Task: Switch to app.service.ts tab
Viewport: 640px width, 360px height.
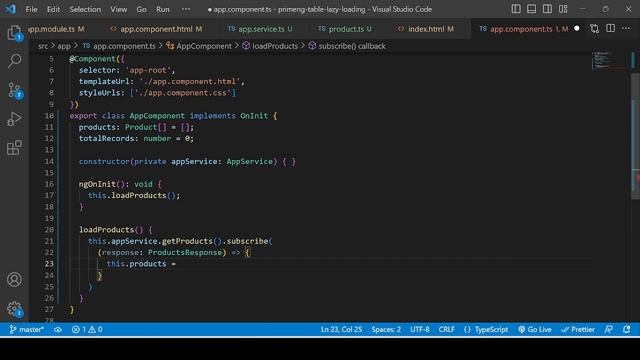Action: (x=261, y=29)
